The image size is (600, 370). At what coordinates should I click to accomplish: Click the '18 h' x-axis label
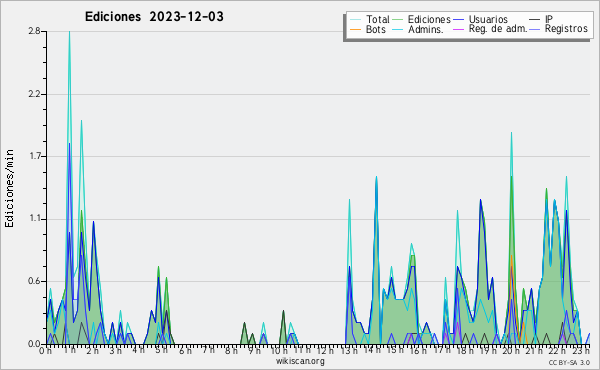[x=465, y=351]
